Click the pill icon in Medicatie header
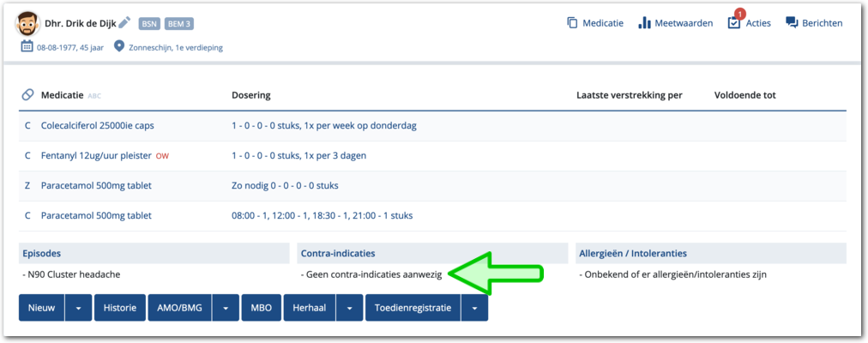This screenshot has height=343, width=868. pyautogui.click(x=27, y=95)
